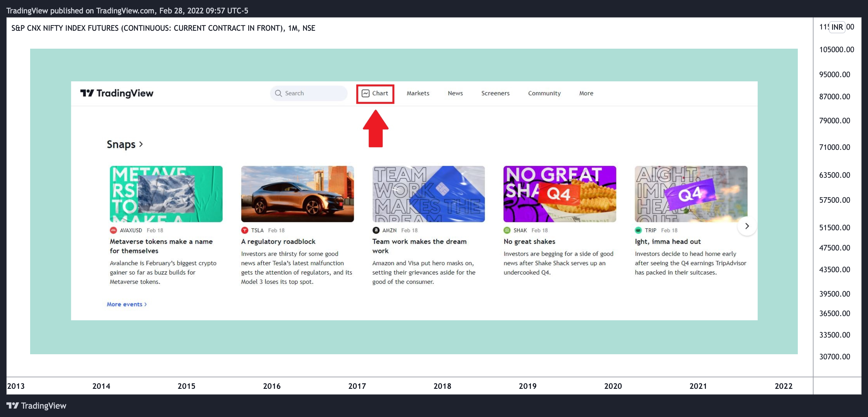Click the AVAXUSD symbol icon
The height and width of the screenshot is (417, 868).
113,230
